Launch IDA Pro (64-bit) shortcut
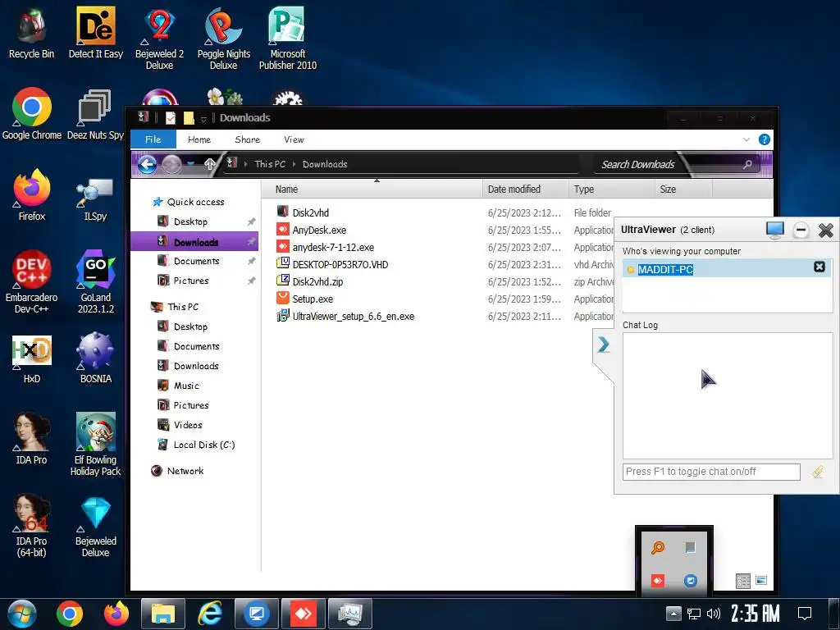This screenshot has width=840, height=630. [x=32, y=526]
